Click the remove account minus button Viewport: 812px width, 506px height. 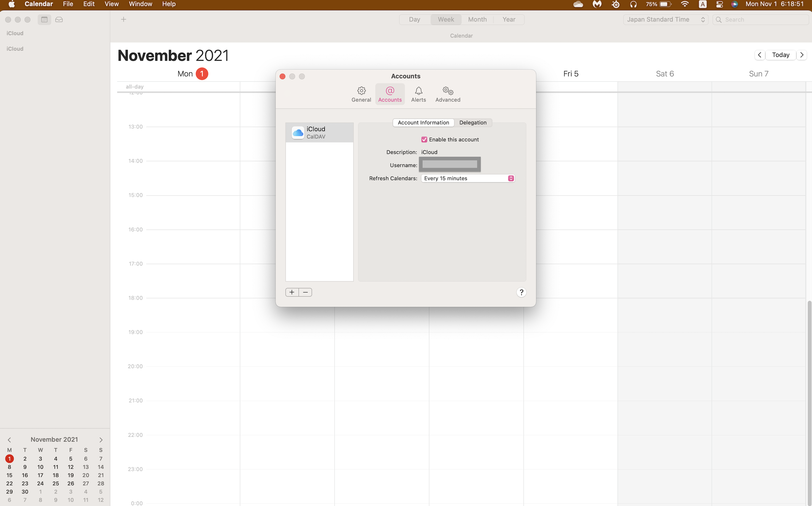pos(305,292)
